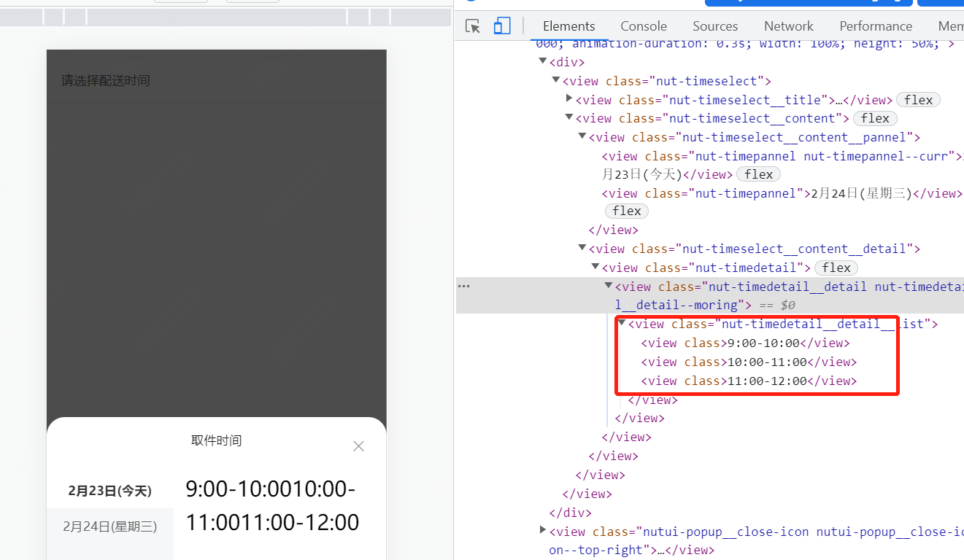
Task: Select the 9:00-10:00 view node
Action: point(746,343)
